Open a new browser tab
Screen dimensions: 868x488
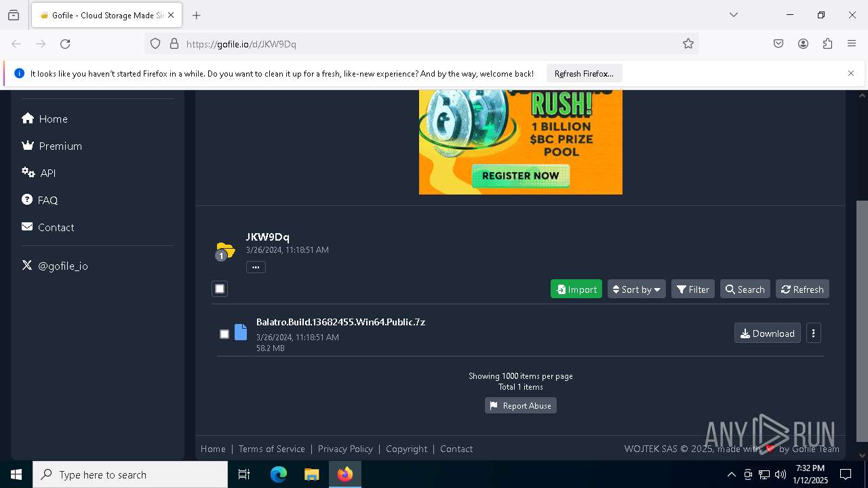click(x=197, y=15)
